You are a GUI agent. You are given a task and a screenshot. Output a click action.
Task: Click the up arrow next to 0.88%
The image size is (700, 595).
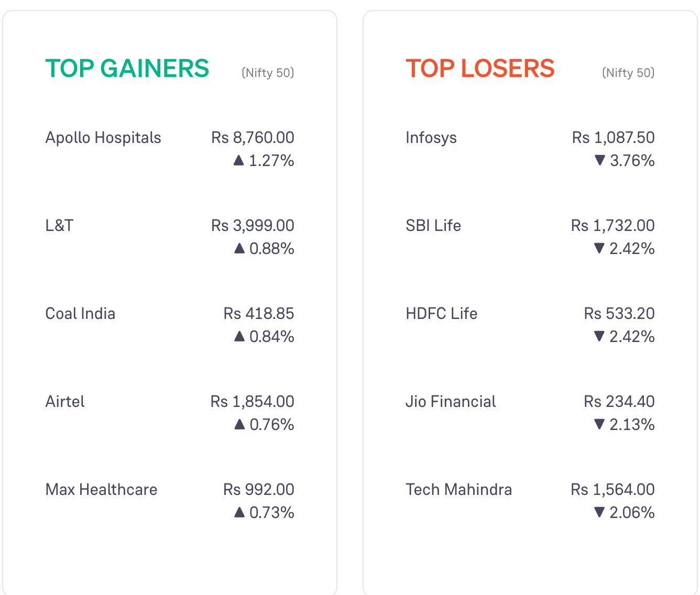click(239, 248)
